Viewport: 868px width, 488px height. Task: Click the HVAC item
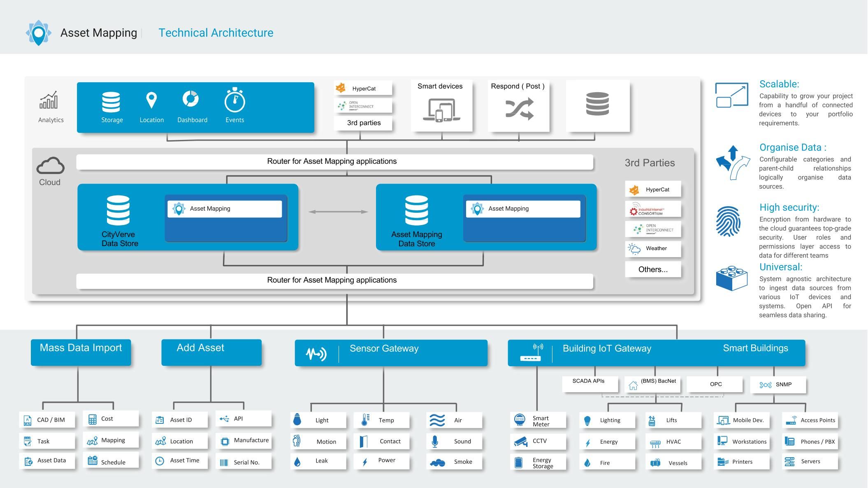pos(673,442)
